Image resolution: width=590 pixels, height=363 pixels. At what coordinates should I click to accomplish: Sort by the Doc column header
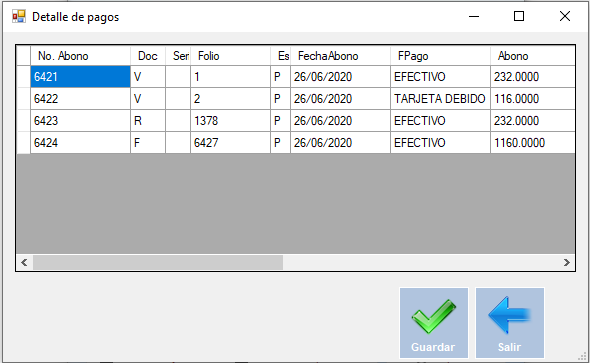[x=148, y=56]
